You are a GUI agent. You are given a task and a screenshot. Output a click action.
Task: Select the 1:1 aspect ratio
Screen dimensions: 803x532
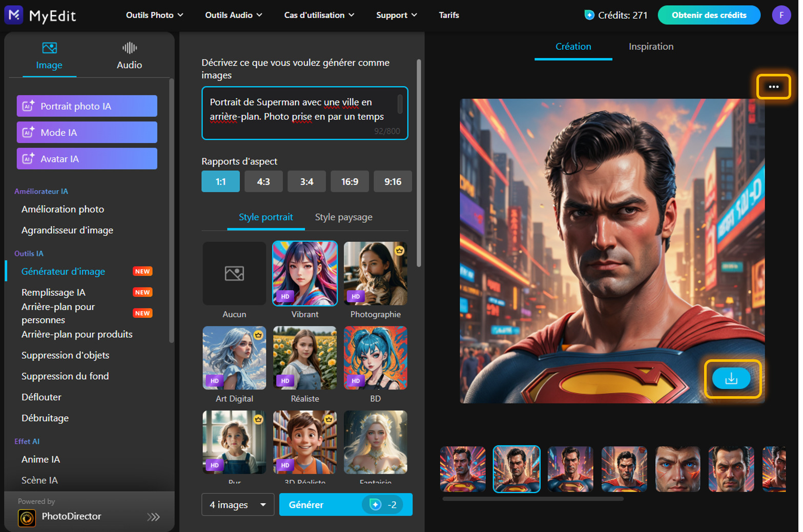220,181
